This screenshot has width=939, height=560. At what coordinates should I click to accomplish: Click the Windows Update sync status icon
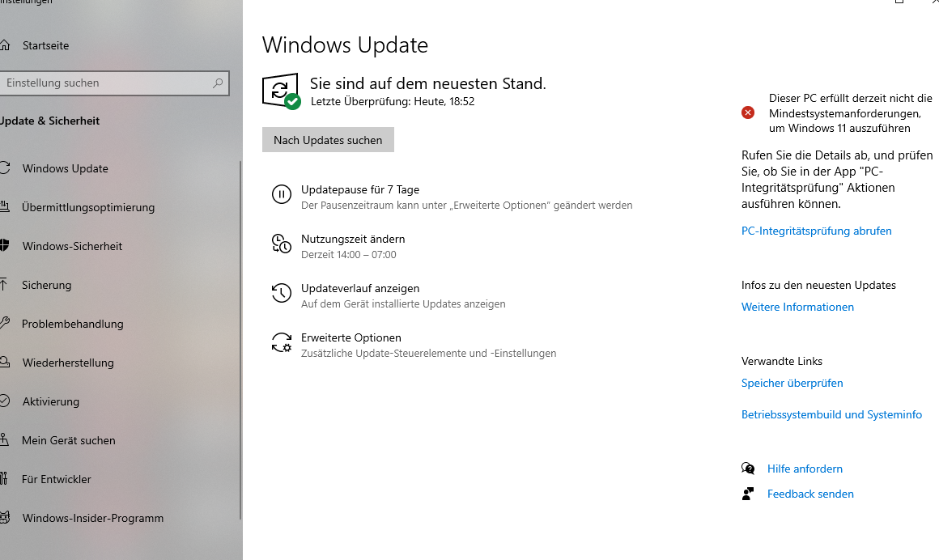click(281, 91)
